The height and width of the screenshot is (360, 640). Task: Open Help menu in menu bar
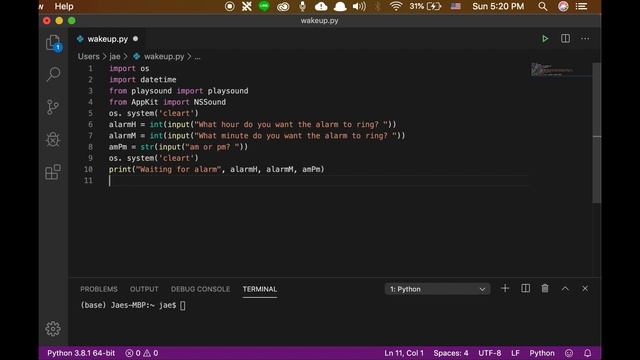pos(64,7)
